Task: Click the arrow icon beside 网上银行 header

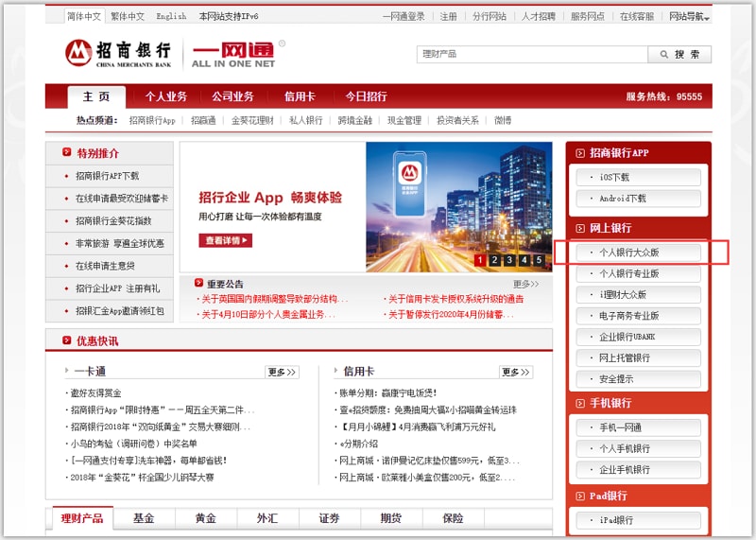Action: click(579, 228)
